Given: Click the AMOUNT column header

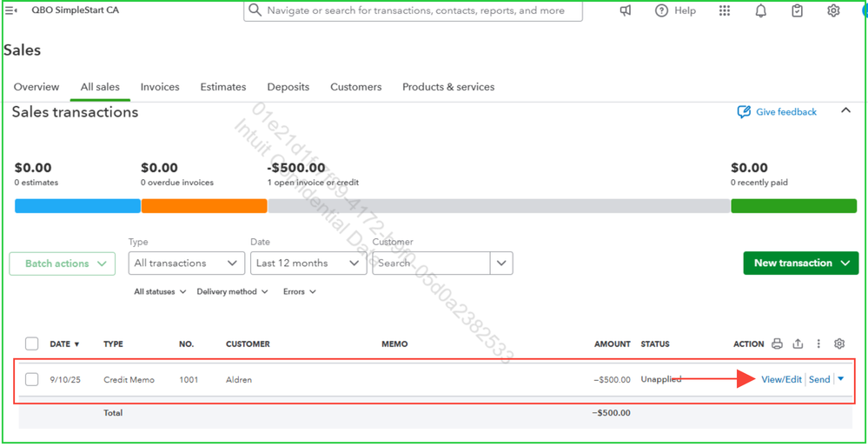Looking at the screenshot, I should click(613, 344).
